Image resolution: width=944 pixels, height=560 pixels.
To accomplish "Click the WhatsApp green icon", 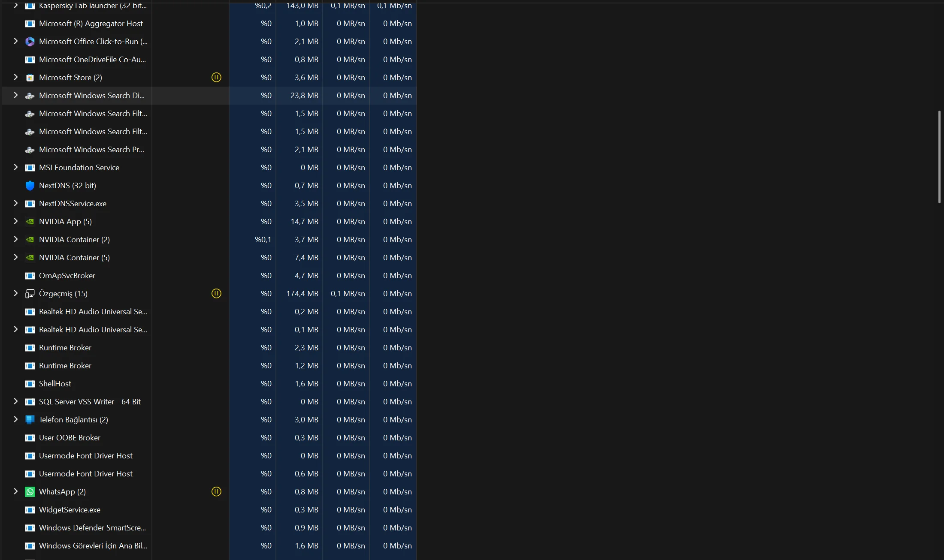I will [30, 492].
